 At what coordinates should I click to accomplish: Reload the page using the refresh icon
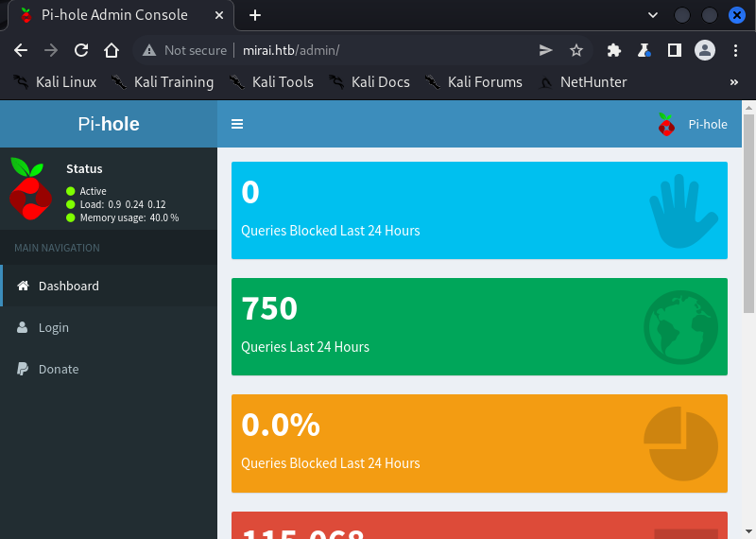pyautogui.click(x=81, y=50)
